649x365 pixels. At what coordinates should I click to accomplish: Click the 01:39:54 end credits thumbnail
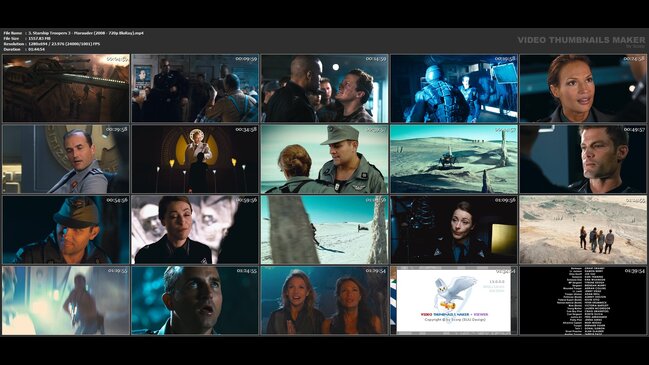[583, 300]
